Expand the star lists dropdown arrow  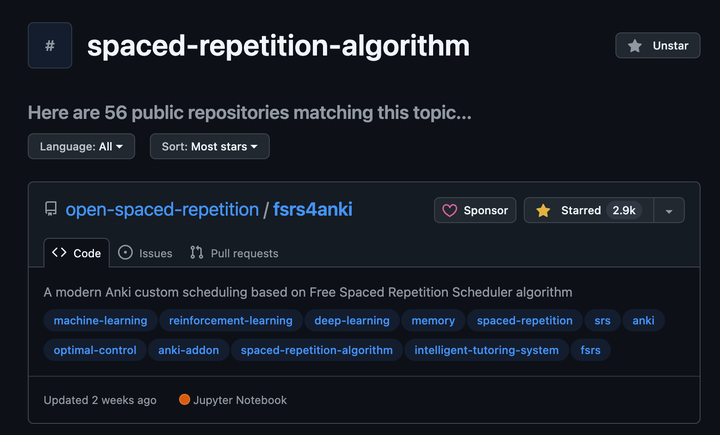(x=669, y=211)
